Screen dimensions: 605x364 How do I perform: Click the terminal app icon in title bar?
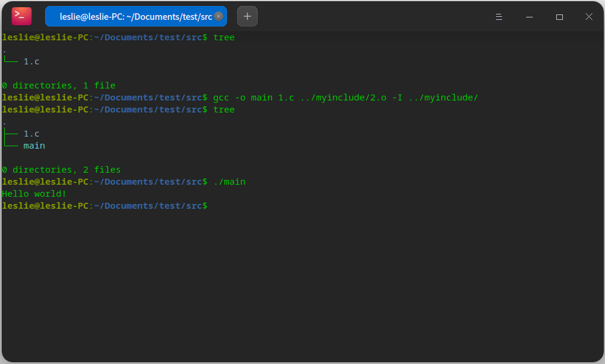coord(22,16)
